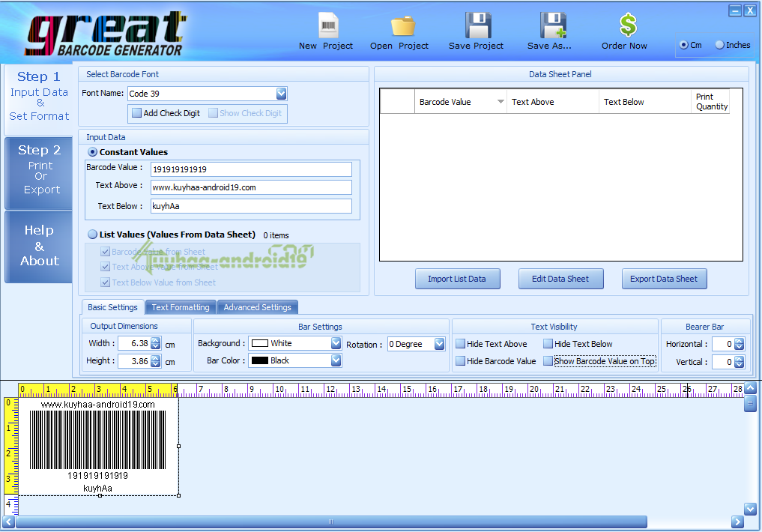Switch to the Advanced Settings tab

coord(258,307)
